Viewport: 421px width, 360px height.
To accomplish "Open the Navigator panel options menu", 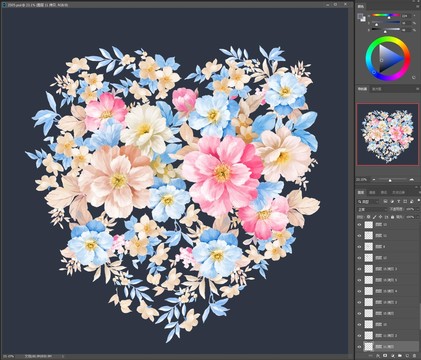I will point(418,89).
